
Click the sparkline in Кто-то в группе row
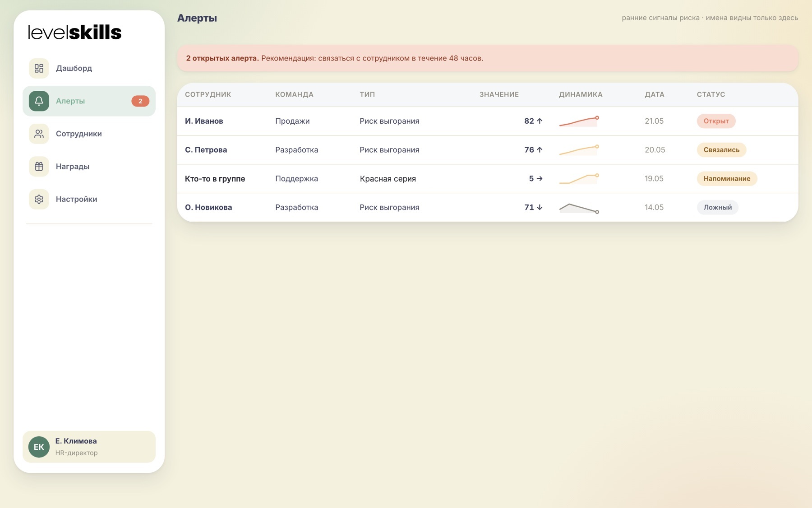(x=579, y=179)
